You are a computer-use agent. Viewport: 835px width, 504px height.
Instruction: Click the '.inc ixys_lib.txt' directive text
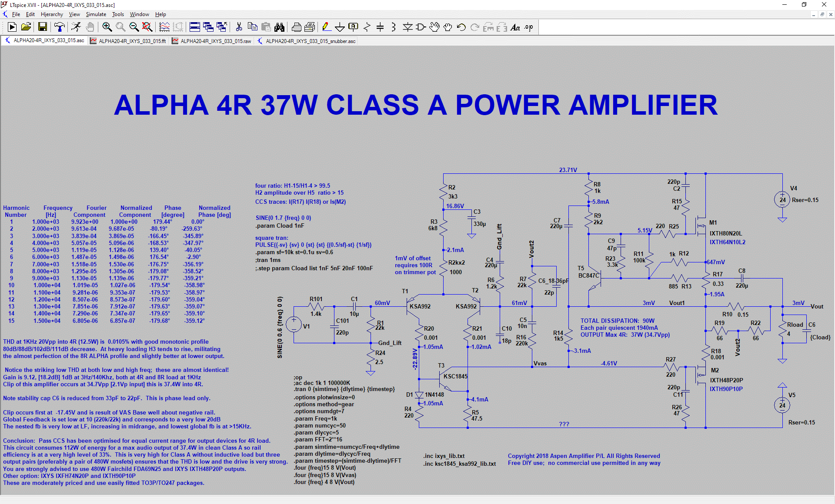point(444,456)
